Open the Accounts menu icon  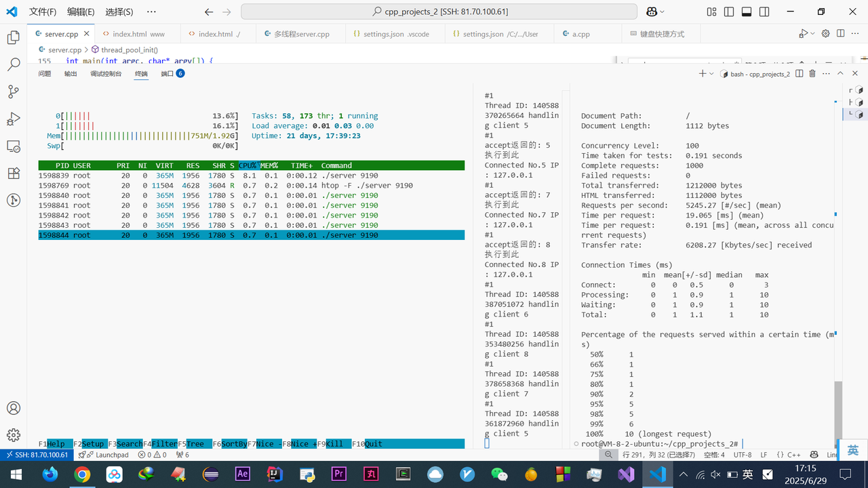click(13, 408)
